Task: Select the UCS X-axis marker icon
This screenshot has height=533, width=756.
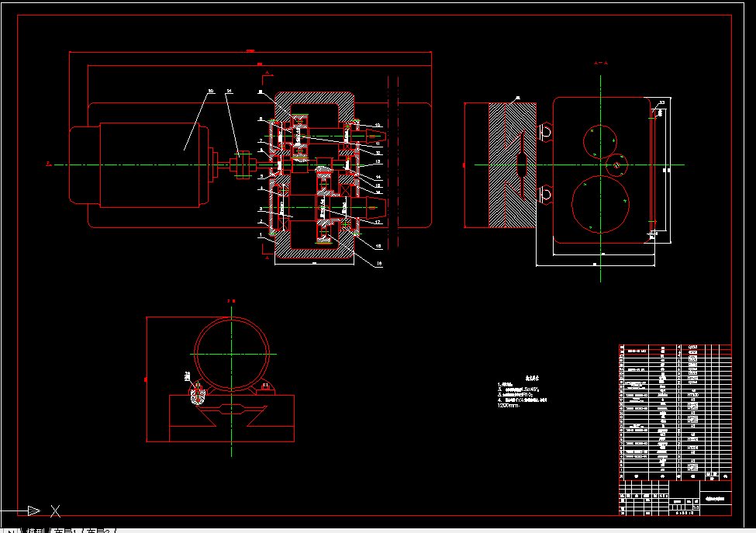Action: [x=56, y=511]
